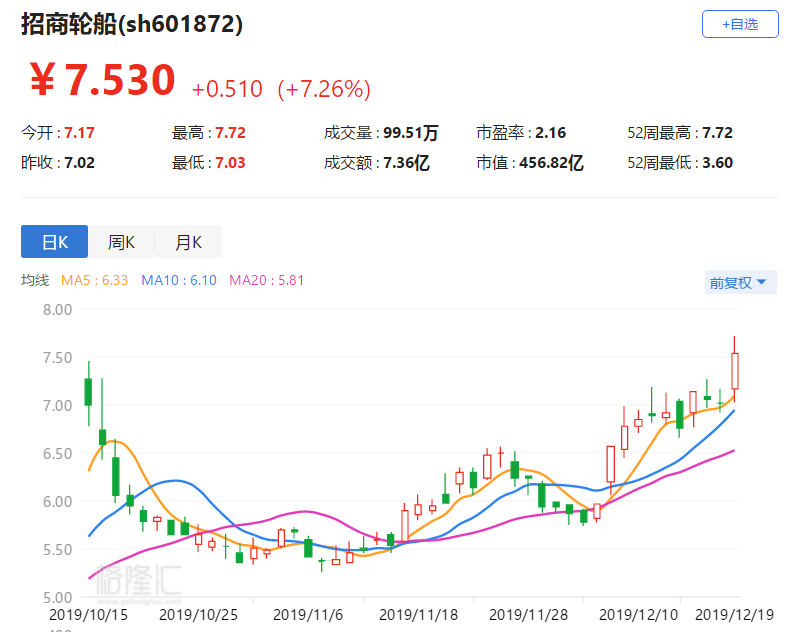Click the MA20 : 5.81 legend label
Viewport: 797px width, 632px height.
[x=266, y=280]
